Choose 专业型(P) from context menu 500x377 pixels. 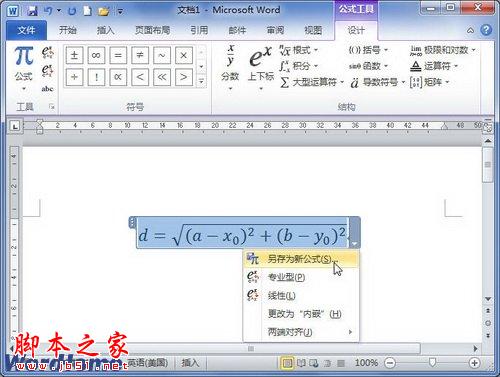301,277
